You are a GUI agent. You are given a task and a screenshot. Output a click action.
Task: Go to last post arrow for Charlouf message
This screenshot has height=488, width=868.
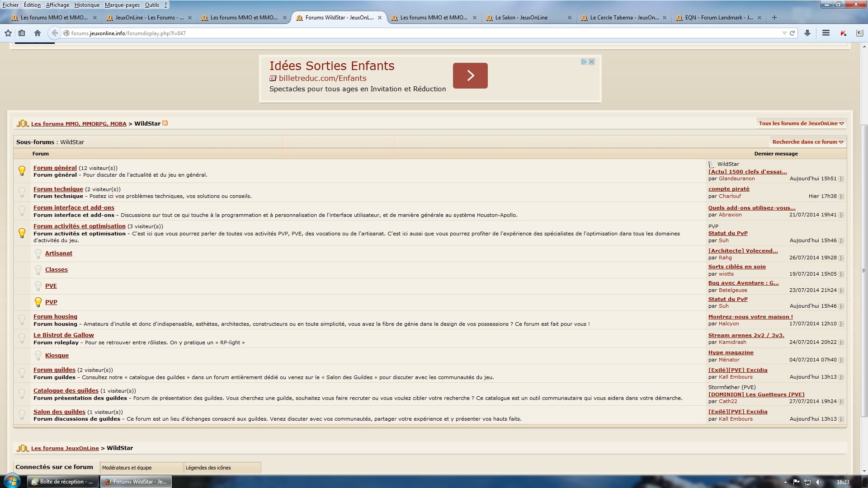click(841, 197)
